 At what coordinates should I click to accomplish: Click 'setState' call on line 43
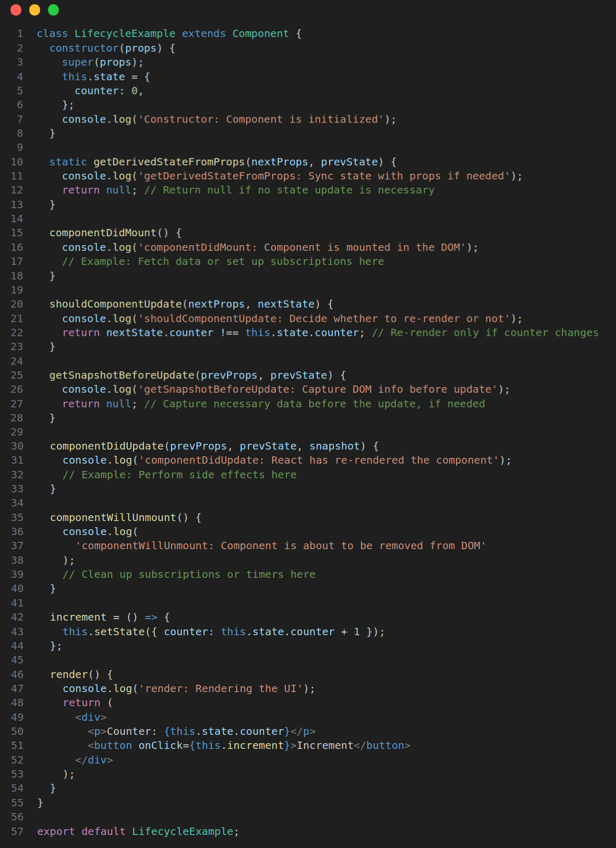(x=119, y=632)
